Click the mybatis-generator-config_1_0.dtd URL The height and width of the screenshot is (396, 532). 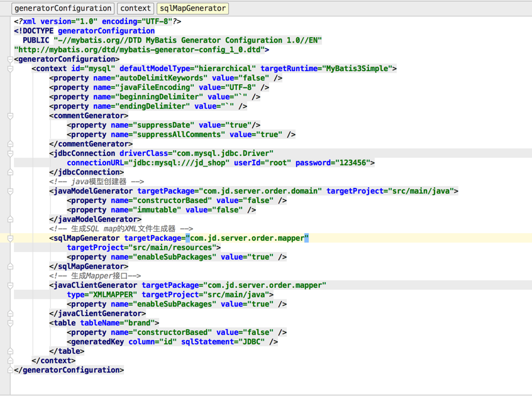[139, 50]
